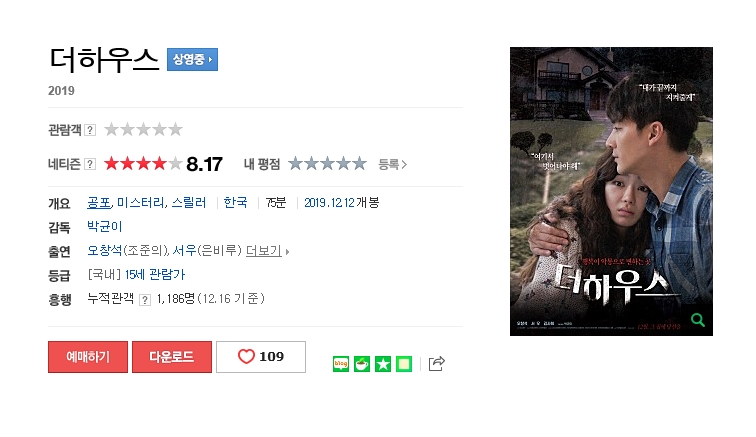Open actor 오창석 link
Screen dimensions: 756x437
click(x=105, y=250)
